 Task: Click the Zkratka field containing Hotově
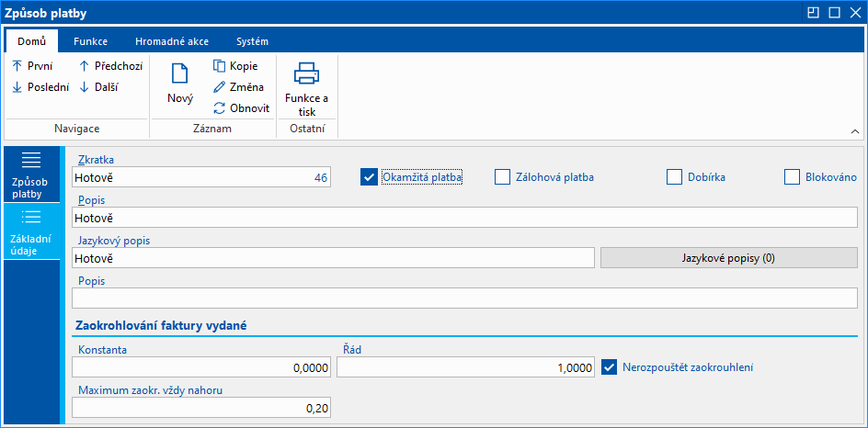click(201, 177)
